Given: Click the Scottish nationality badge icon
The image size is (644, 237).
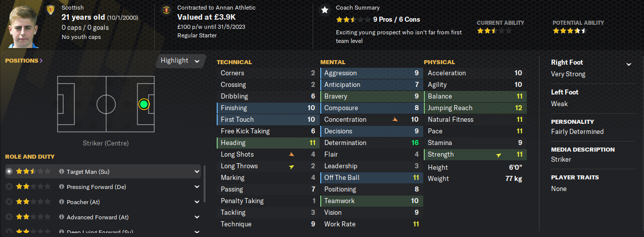Looking at the screenshot, I should (x=50, y=10).
